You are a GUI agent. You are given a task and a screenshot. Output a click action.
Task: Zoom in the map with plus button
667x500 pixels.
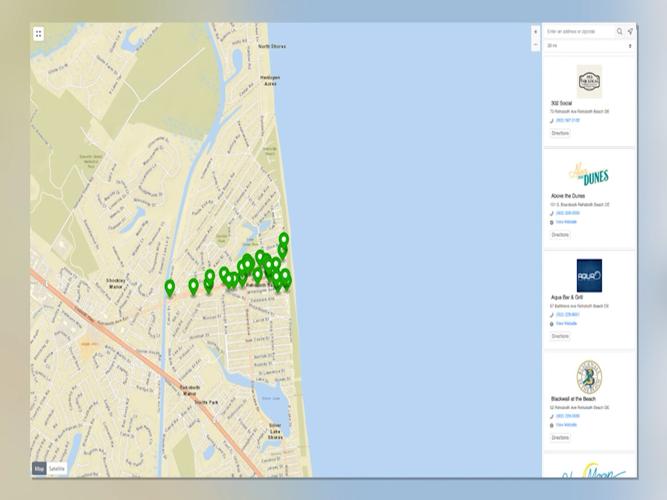[x=535, y=32]
